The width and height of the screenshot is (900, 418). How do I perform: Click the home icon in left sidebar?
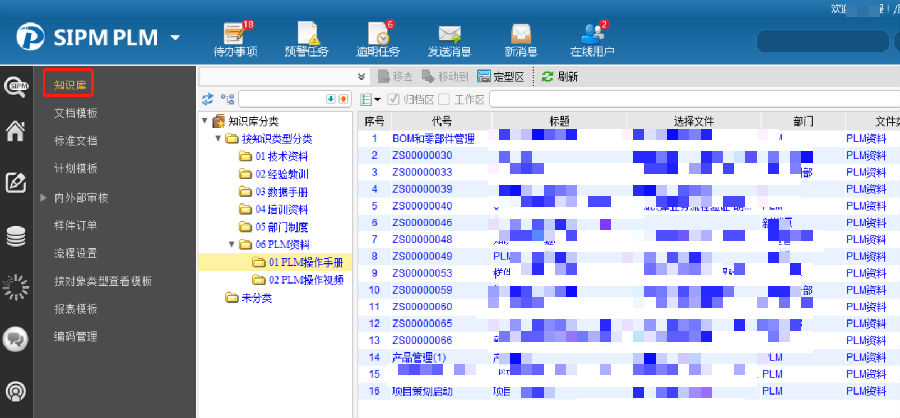tap(16, 131)
